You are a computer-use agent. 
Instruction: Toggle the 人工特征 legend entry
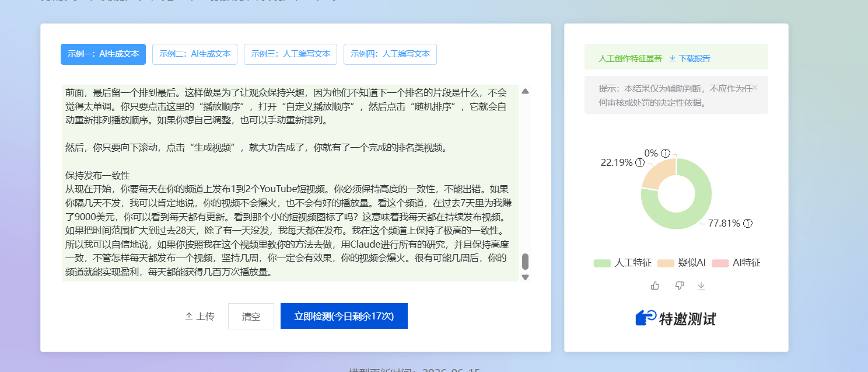pos(622,263)
